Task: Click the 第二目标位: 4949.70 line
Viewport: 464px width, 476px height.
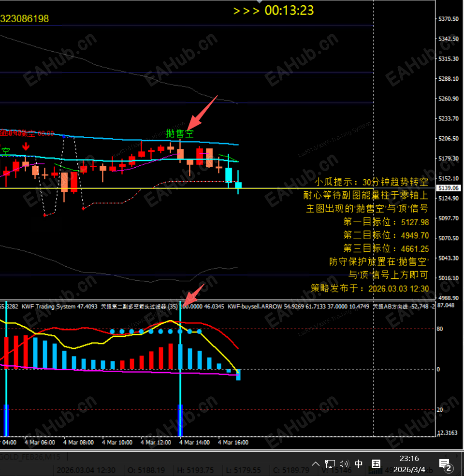Action: coord(386,235)
